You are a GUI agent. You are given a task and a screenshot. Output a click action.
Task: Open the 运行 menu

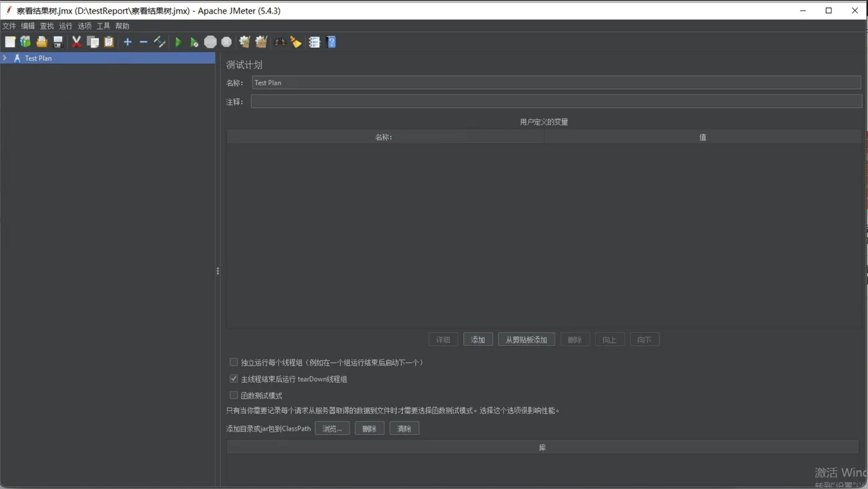(x=66, y=26)
